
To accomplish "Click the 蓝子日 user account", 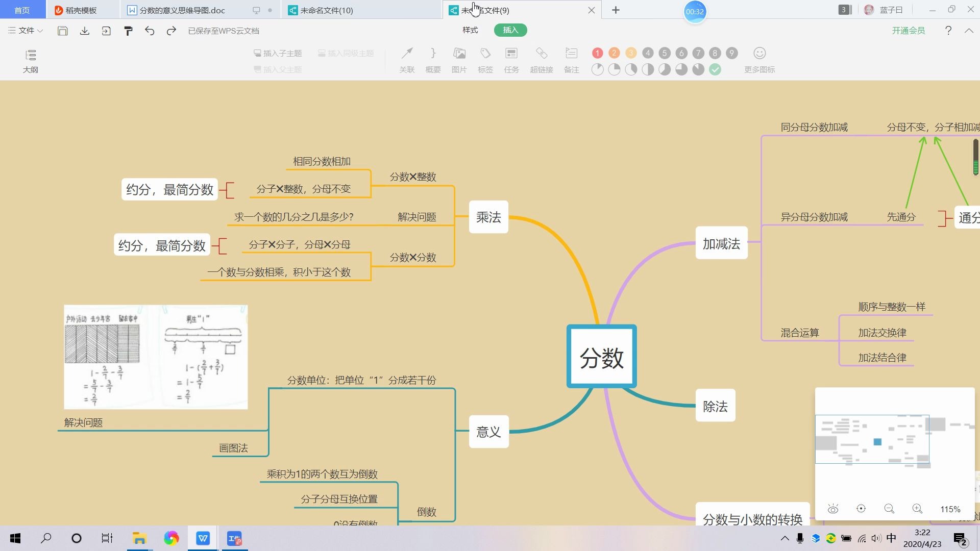I will (884, 10).
